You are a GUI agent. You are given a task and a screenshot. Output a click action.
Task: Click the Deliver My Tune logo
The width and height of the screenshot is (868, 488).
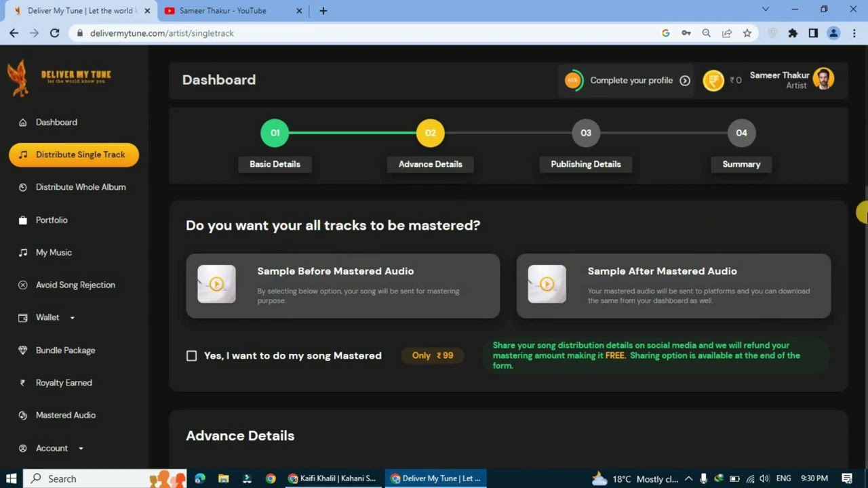click(x=59, y=77)
